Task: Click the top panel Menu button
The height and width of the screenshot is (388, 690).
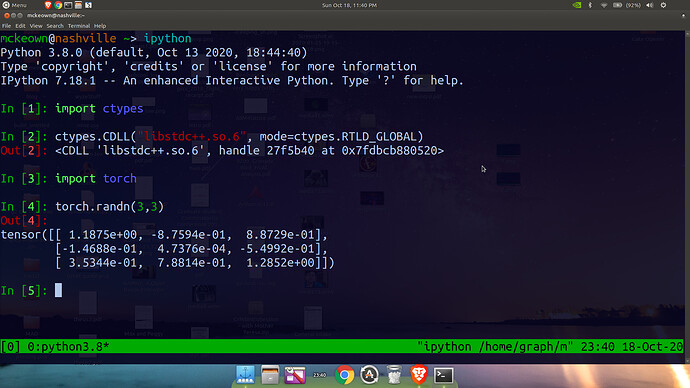Action: 15,5
